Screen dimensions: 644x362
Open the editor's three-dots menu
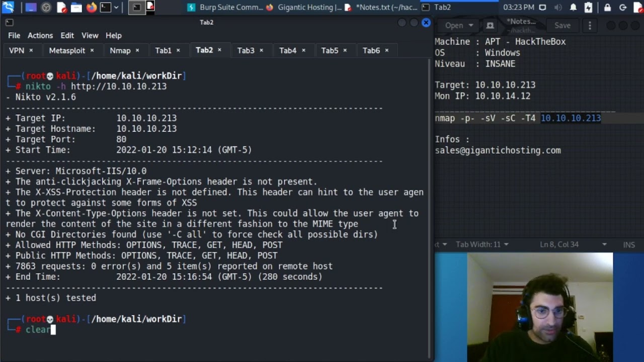click(x=590, y=25)
